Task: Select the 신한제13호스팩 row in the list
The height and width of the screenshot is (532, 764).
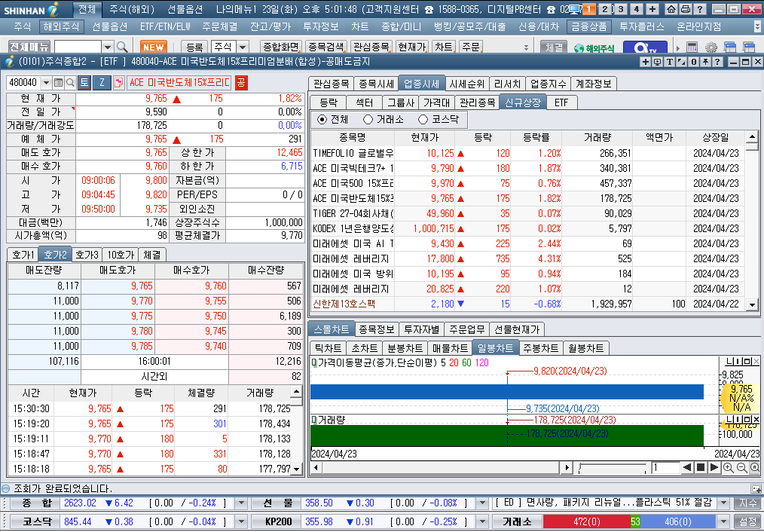Action: (527, 304)
